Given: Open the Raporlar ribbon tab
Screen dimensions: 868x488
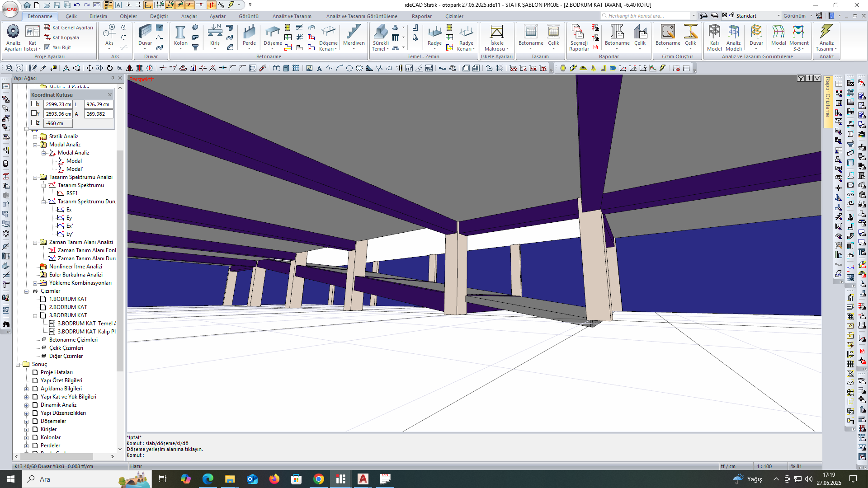Looking at the screenshot, I should [x=421, y=16].
